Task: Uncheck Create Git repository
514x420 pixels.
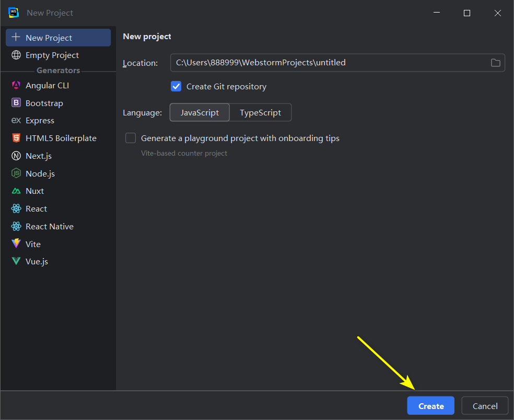Action: tap(176, 87)
